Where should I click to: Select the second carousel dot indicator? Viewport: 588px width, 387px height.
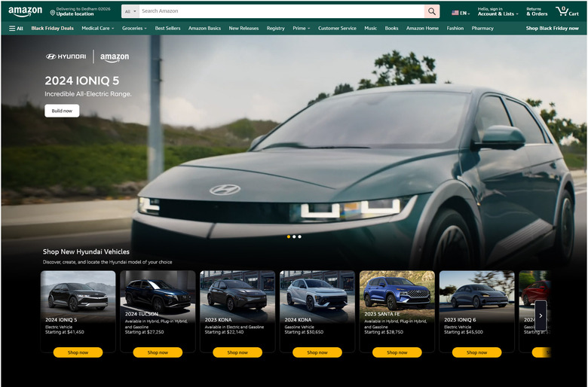(294, 236)
